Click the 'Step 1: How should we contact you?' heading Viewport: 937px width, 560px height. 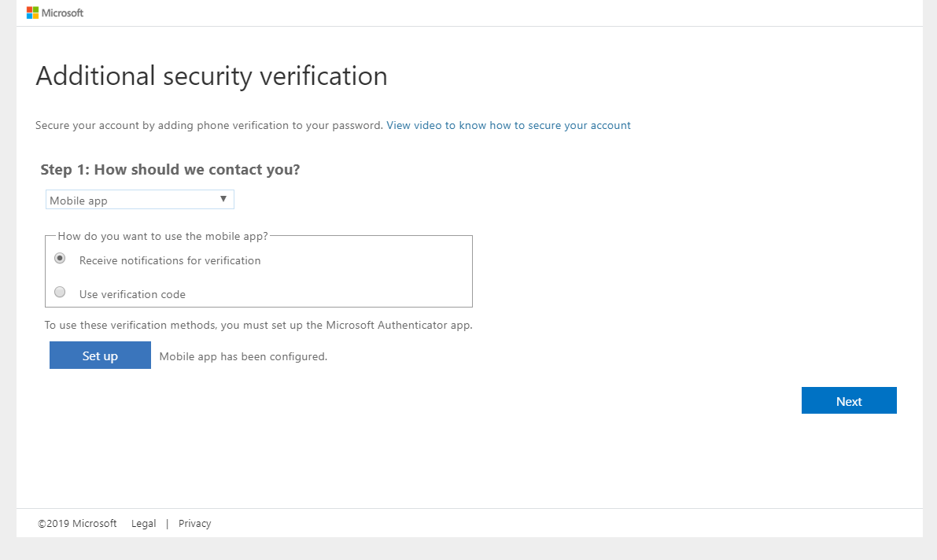(170, 169)
